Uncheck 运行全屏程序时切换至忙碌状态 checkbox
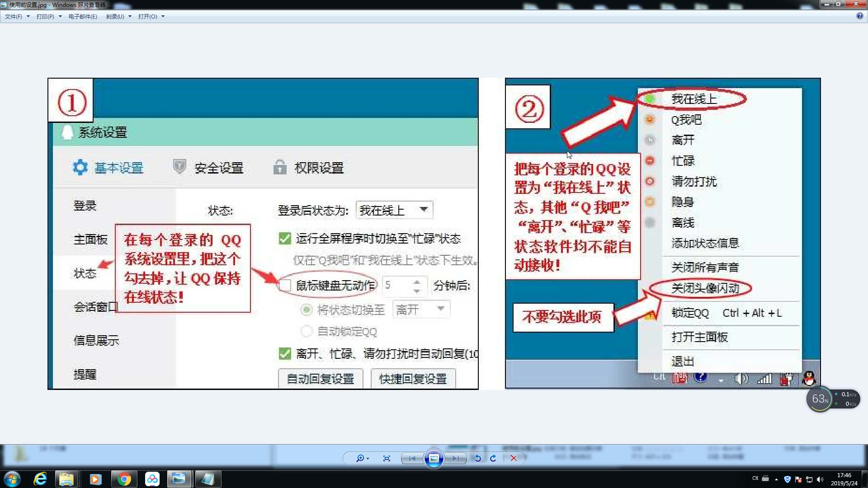The width and height of the screenshot is (868, 488). (285, 238)
